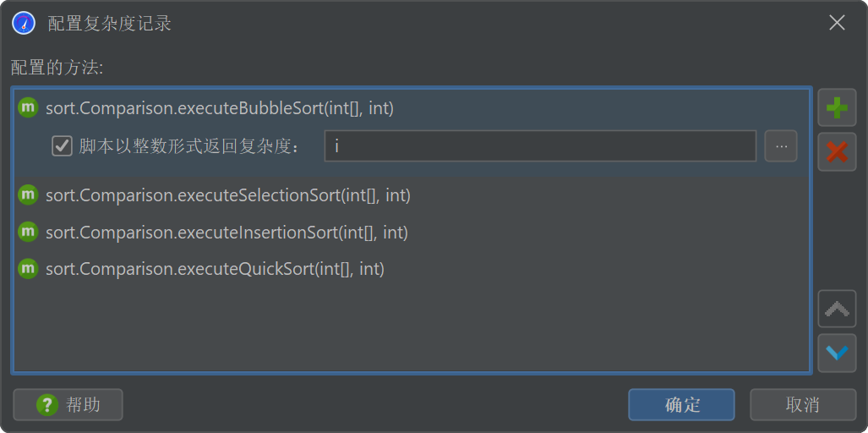Select sort.Comparison.executeQuickSort entry
Viewport: 868px width, 433px height.
tap(215, 269)
